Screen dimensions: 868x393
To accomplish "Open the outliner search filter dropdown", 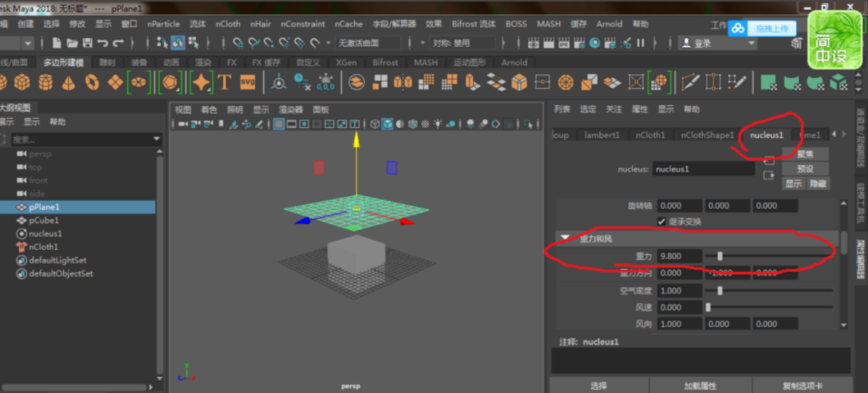I will [156, 139].
